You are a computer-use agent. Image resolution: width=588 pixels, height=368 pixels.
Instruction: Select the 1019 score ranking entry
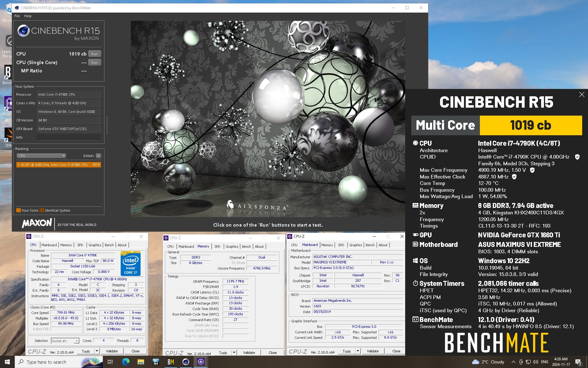click(x=58, y=165)
